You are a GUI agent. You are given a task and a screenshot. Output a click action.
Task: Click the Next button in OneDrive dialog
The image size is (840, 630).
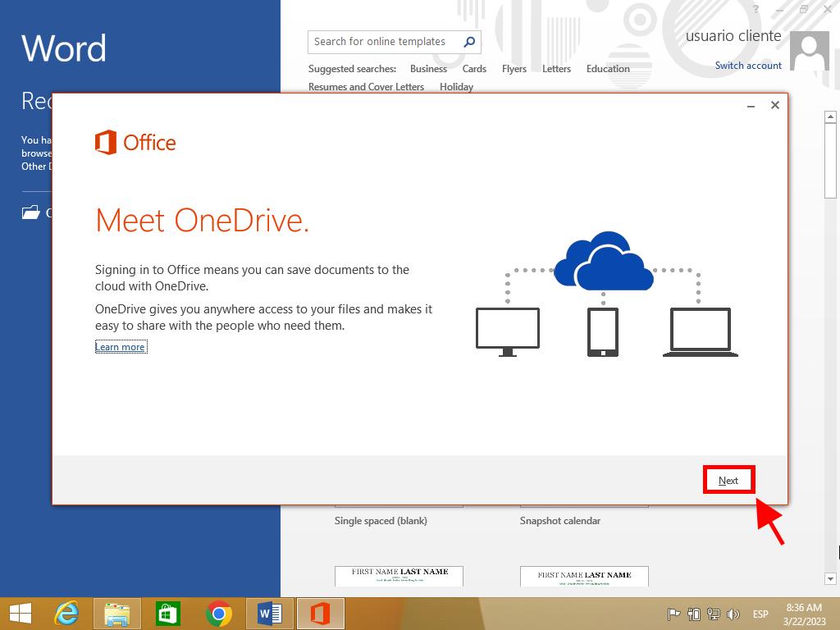[728, 481]
